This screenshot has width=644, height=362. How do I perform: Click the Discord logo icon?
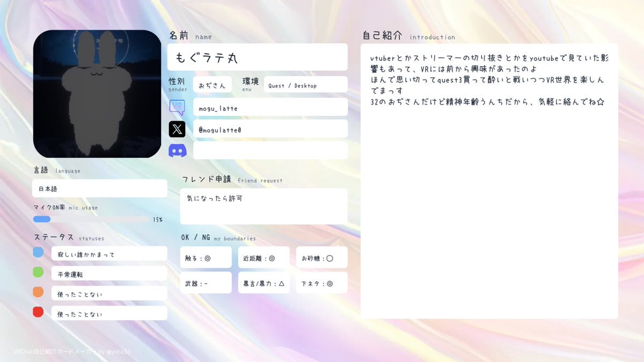coord(177,151)
